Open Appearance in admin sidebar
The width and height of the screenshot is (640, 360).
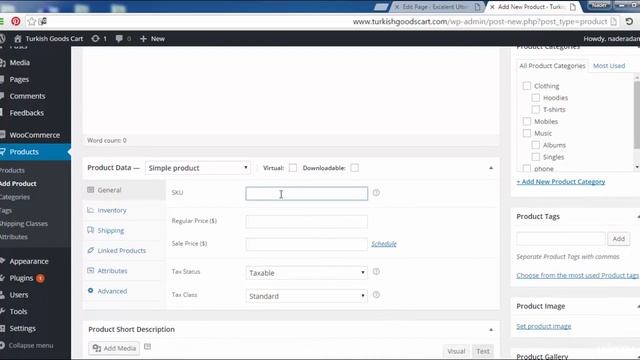pos(29,261)
